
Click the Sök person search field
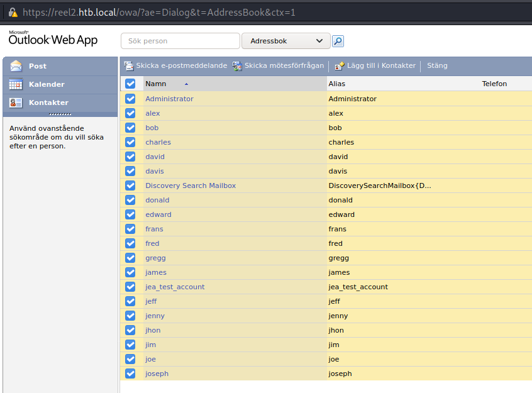tap(180, 41)
